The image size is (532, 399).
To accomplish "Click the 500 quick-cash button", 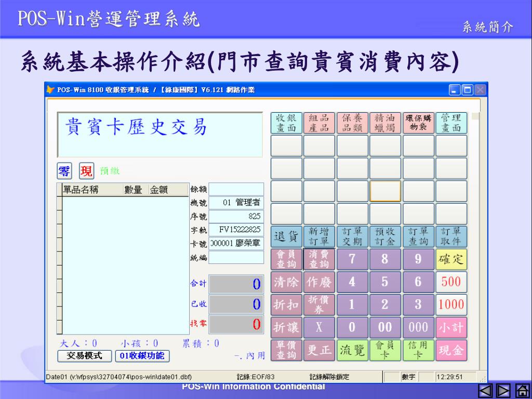I will coord(451,282).
